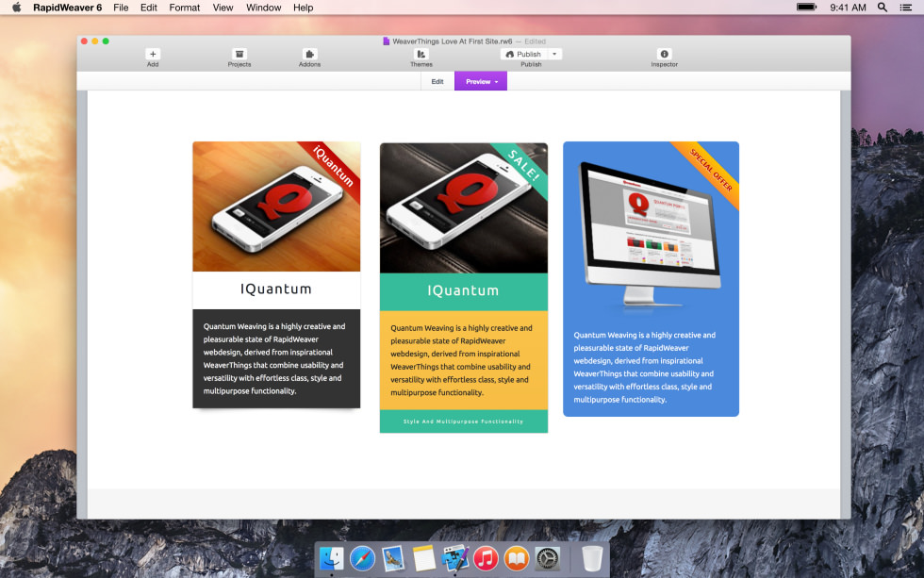Open System Preferences from the Dock
924x578 pixels.
(547, 558)
